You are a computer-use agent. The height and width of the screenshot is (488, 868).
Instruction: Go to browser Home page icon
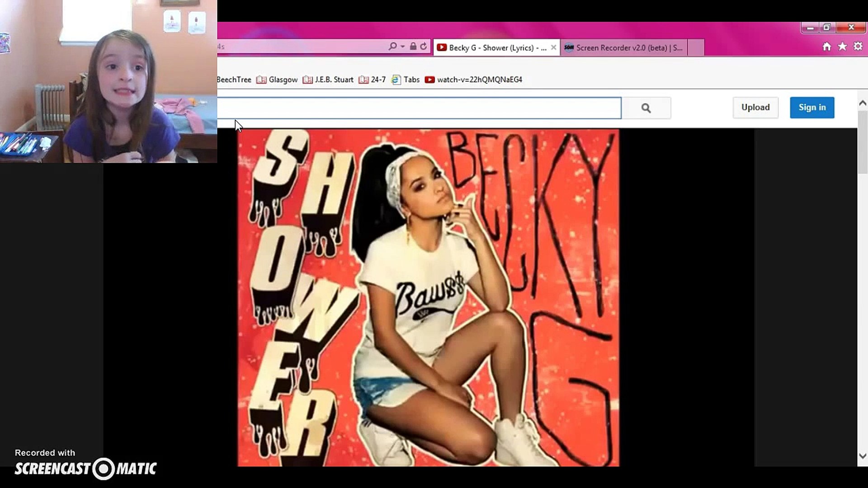coord(826,47)
